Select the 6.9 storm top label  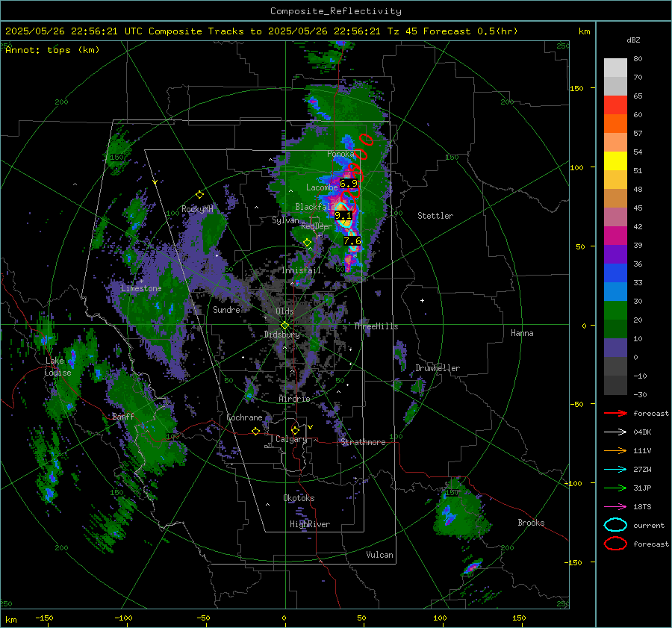349,184
